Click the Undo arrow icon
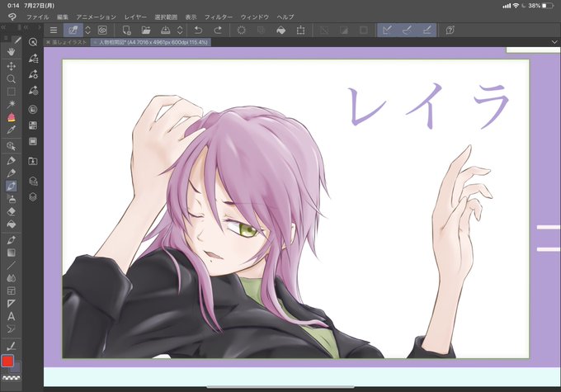 (198, 31)
